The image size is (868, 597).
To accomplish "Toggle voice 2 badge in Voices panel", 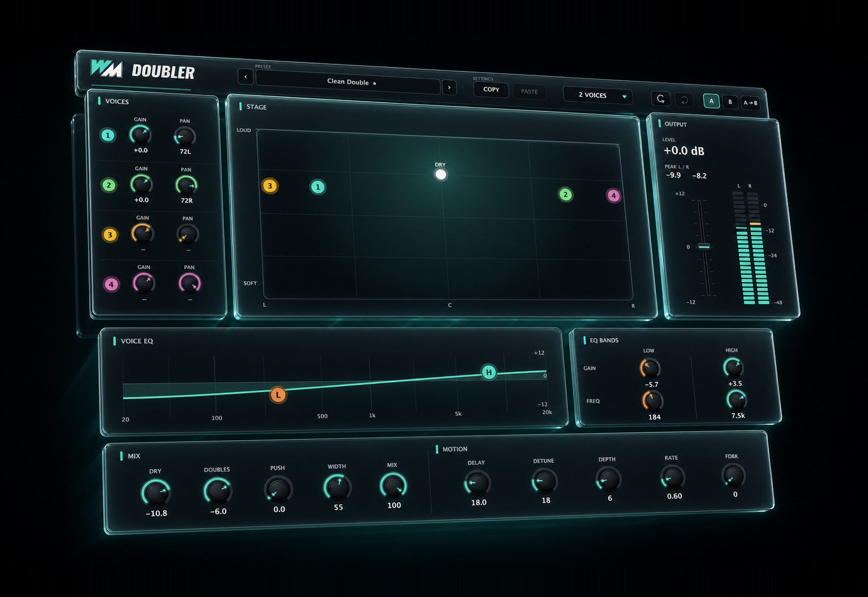I will coord(109,185).
